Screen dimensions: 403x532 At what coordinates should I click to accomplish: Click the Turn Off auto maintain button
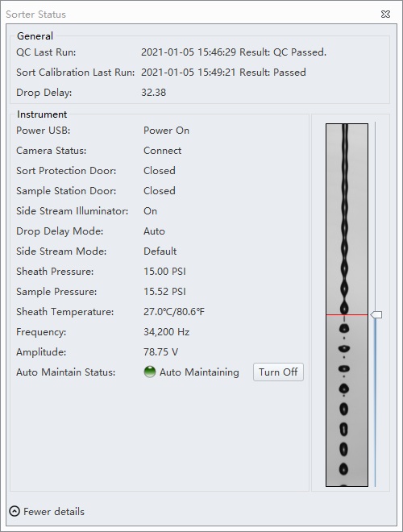(278, 372)
